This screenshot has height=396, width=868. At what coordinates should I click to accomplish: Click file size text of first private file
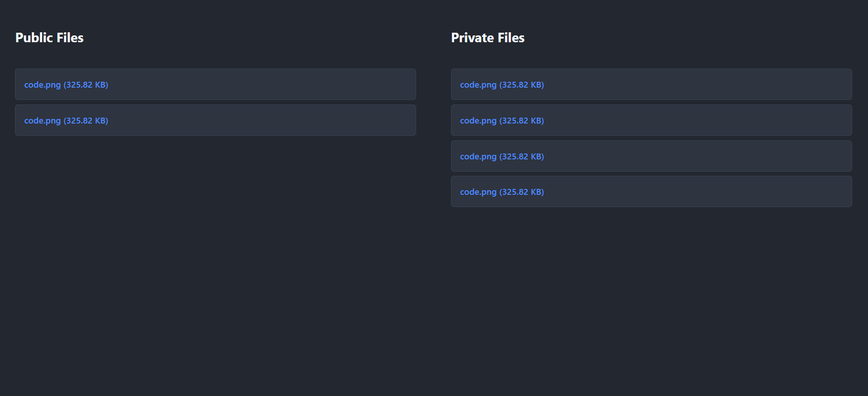tap(522, 85)
